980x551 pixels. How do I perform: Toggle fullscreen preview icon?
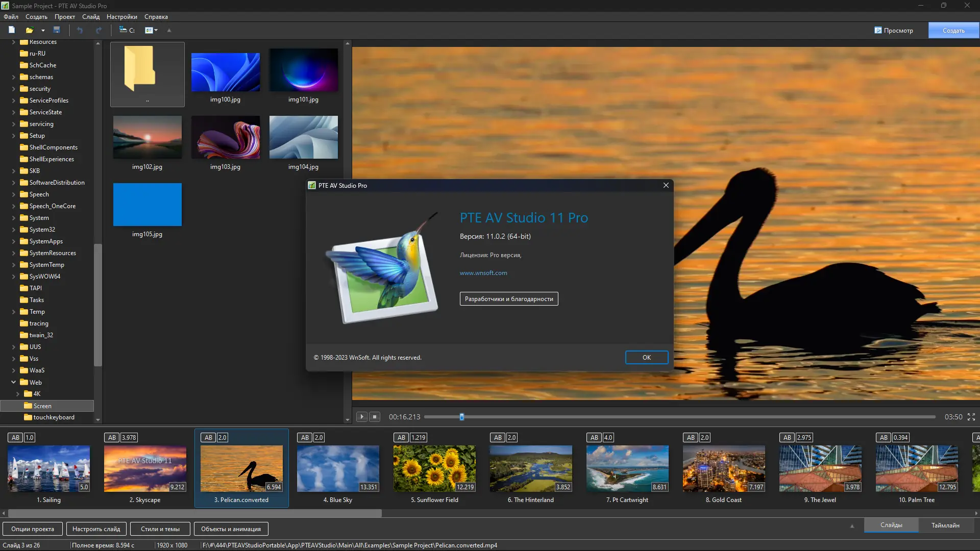971,417
